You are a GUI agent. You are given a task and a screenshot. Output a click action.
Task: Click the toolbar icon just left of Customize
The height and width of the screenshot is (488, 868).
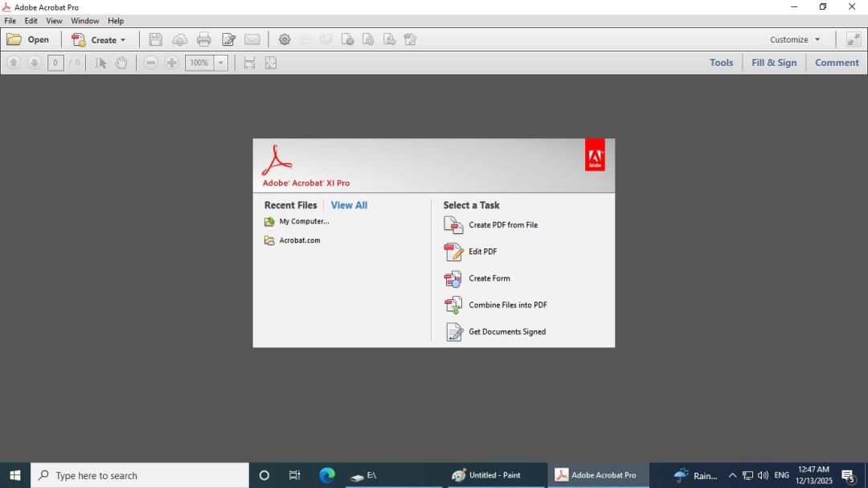click(x=410, y=39)
